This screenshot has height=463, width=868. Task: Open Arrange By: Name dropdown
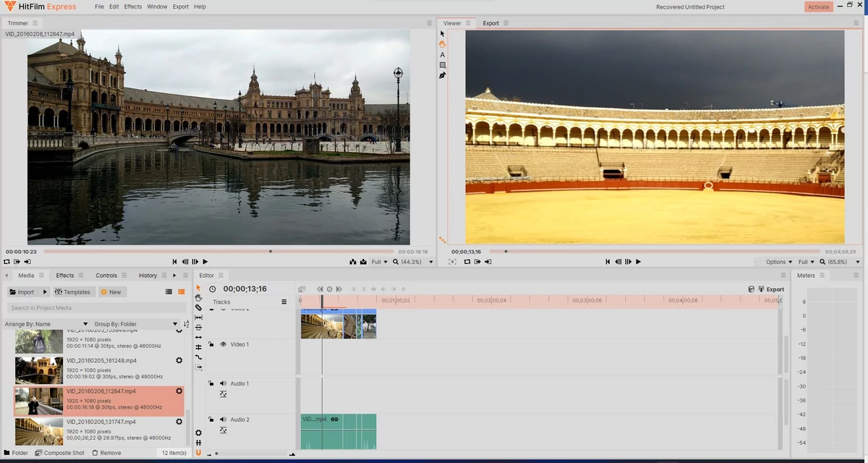point(46,324)
